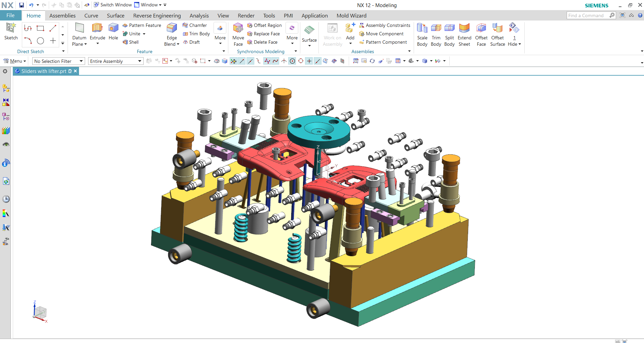Screen dimensions: 644x343
Task: Expand the Direct Sketch group options arrow
Action: point(63,51)
